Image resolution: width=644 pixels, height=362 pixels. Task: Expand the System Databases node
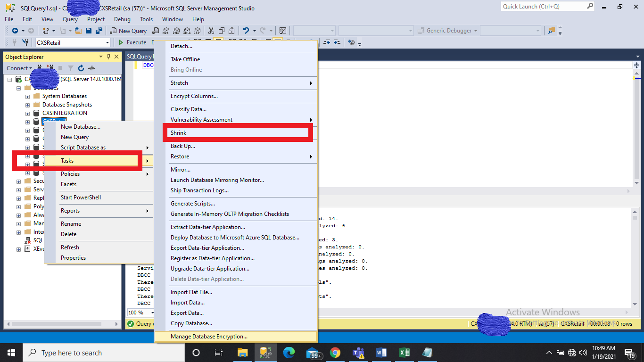coord(28,96)
